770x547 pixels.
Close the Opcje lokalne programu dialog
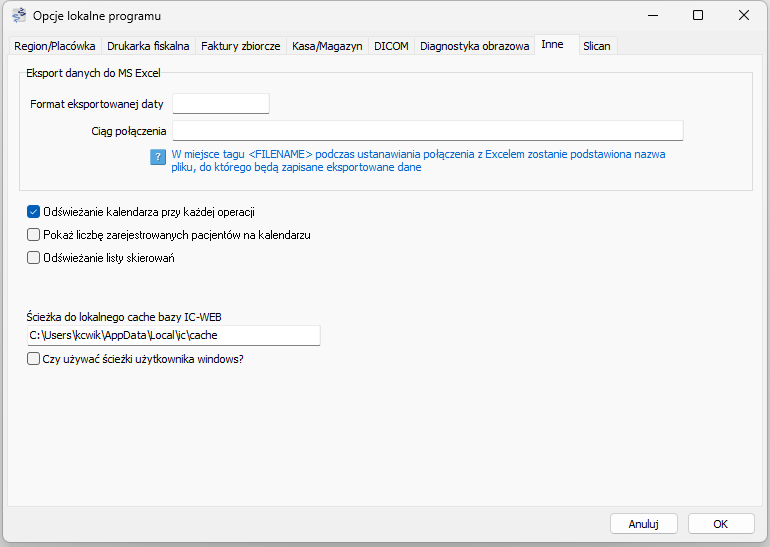[x=744, y=16]
